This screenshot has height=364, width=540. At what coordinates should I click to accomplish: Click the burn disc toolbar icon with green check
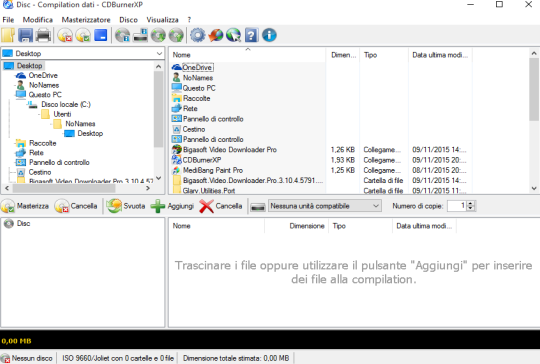tap(83, 35)
